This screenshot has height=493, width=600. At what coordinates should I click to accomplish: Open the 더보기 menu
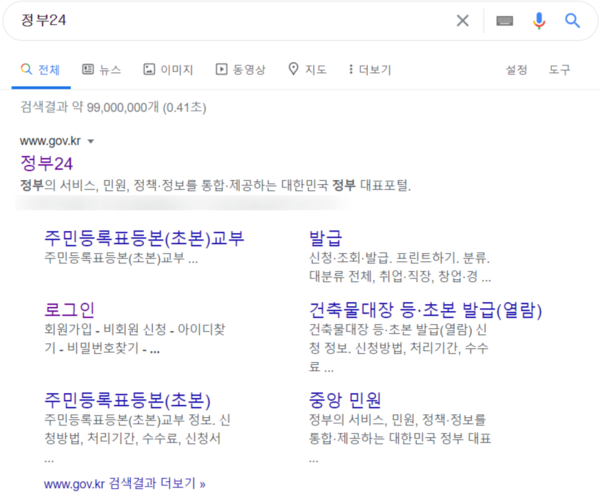(x=370, y=70)
